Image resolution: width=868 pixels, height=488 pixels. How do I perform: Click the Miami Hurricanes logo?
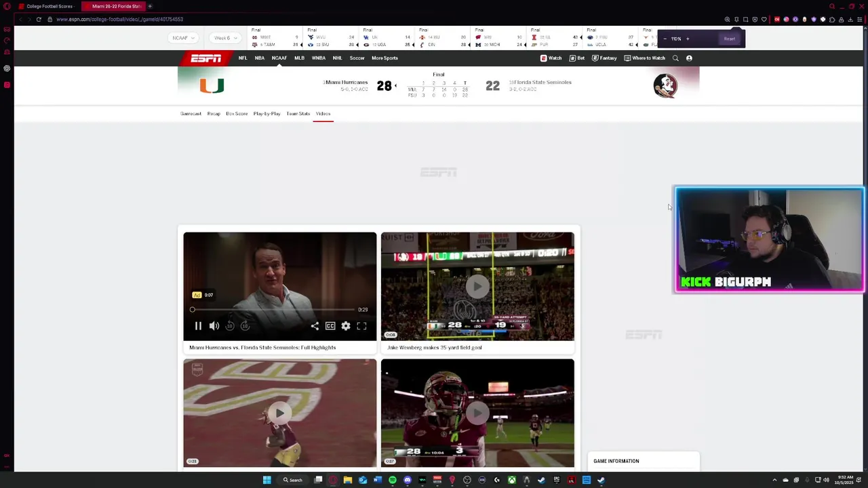pyautogui.click(x=212, y=86)
